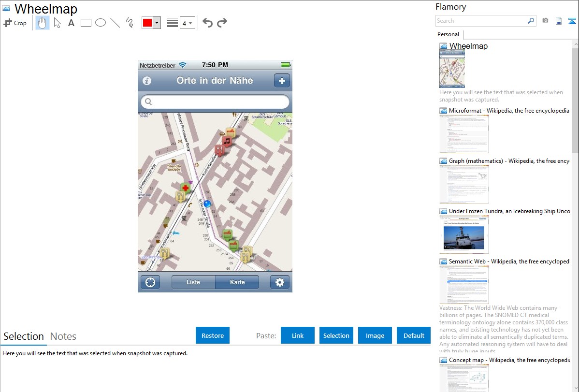Click the red restaurant map marker
Image resolution: width=579 pixels, height=392 pixels.
pyautogui.click(x=220, y=150)
